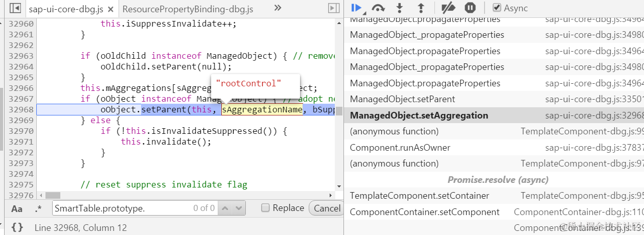Screen dimensions: 644x235
Task: Click setParent in the highlighted line
Action: pyautogui.click(x=164, y=110)
